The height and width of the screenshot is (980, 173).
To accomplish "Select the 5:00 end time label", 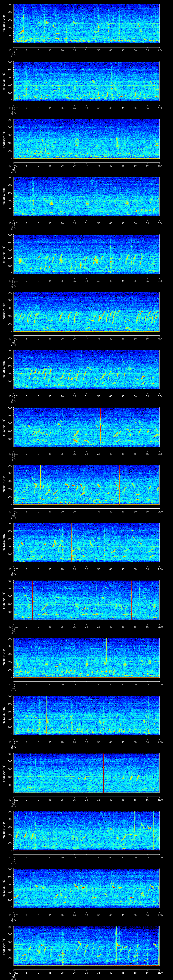I will tap(160, 223).
